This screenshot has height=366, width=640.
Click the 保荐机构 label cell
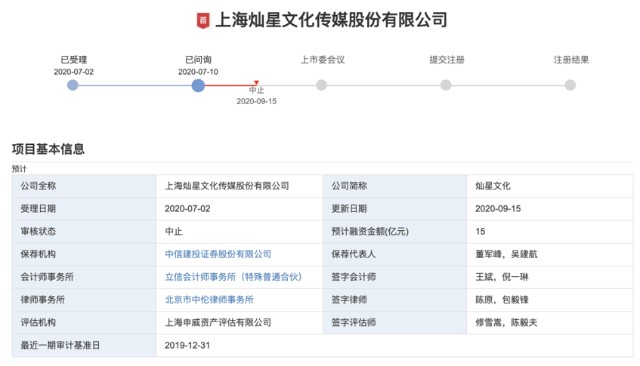pyautogui.click(x=84, y=255)
